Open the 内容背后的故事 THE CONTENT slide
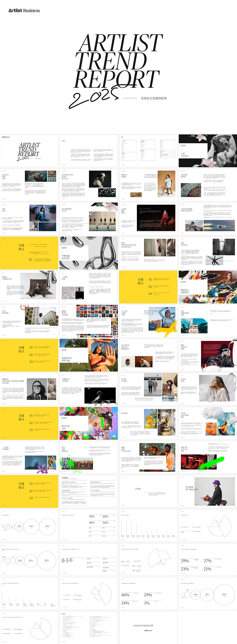Image resolution: width=237 pixels, height=644 pixels. coord(208,219)
